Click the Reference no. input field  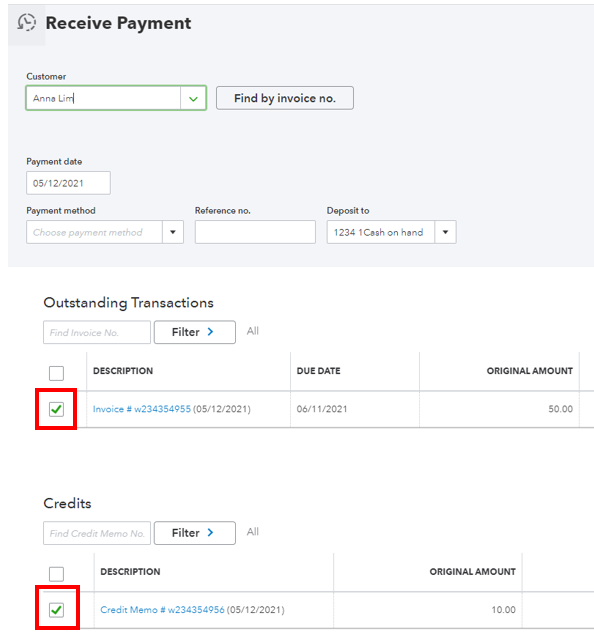[x=255, y=232]
